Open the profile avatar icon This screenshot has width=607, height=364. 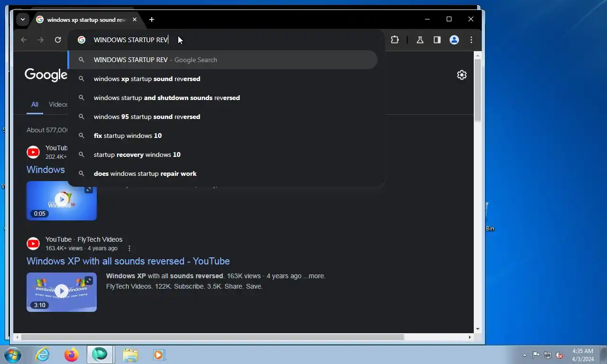click(454, 40)
